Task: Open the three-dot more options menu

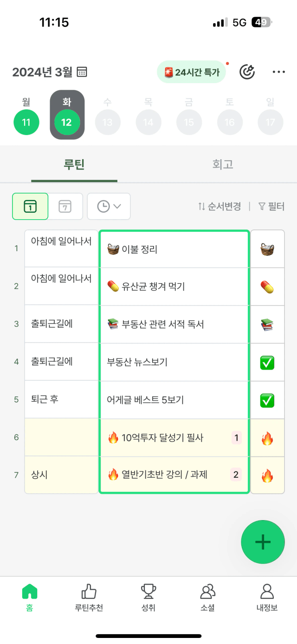Action: point(279,72)
